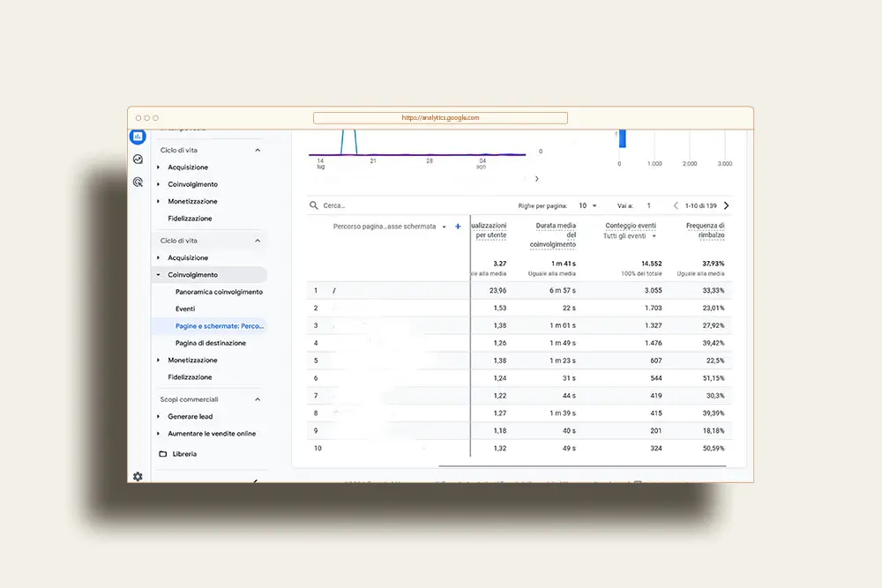Collapse Scopi commerciali section

coord(258,399)
